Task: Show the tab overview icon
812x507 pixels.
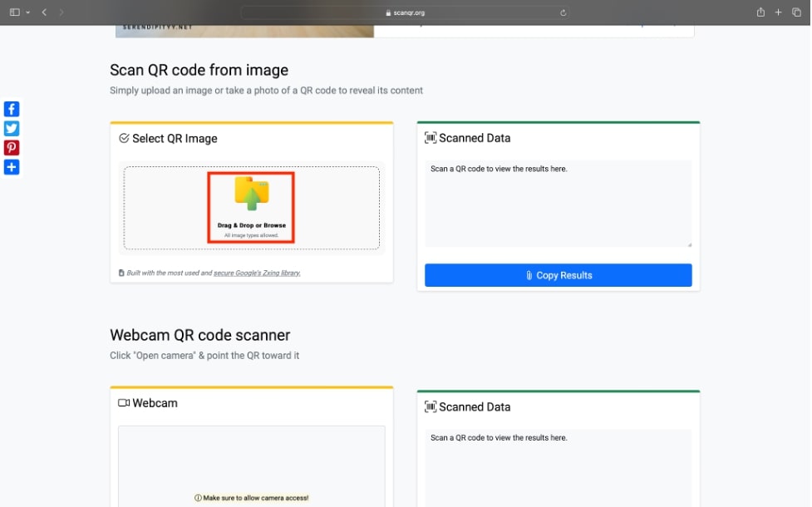Action: pos(797,12)
